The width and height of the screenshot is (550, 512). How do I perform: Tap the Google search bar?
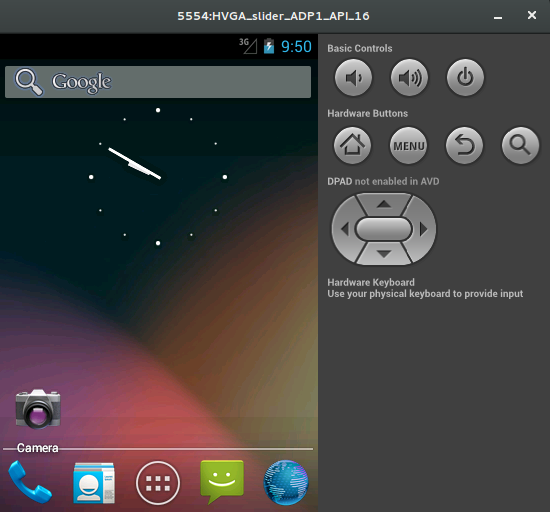click(158, 82)
